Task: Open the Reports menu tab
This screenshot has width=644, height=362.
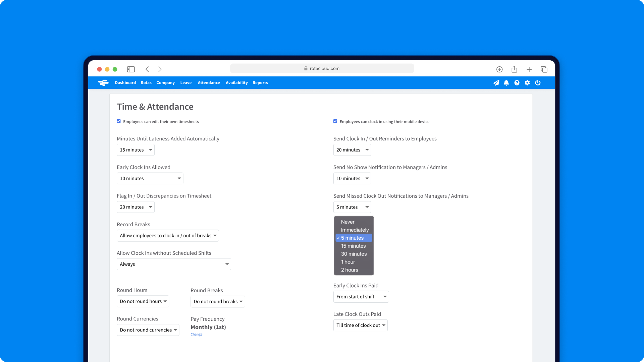Action: click(260, 83)
